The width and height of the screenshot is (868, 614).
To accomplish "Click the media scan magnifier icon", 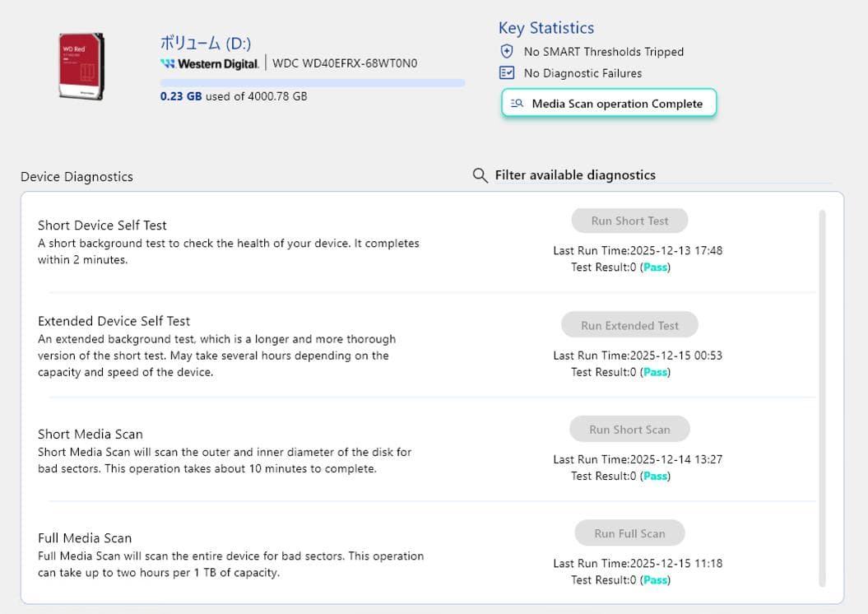I will (x=517, y=104).
